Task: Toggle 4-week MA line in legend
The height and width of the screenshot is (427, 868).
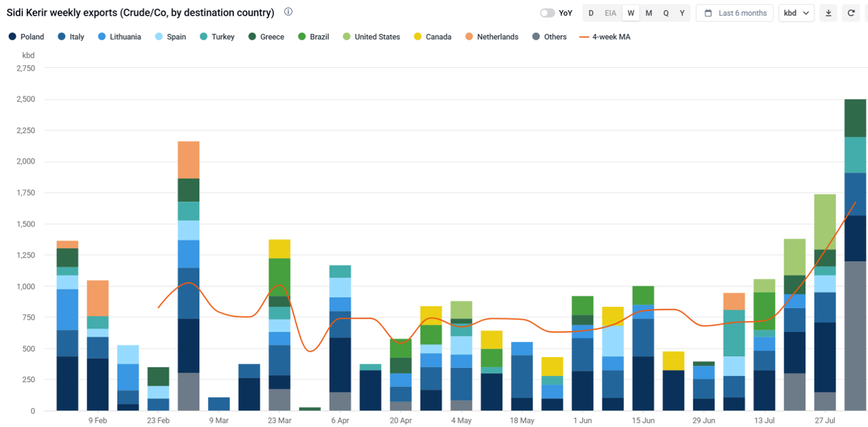Action: 605,37
